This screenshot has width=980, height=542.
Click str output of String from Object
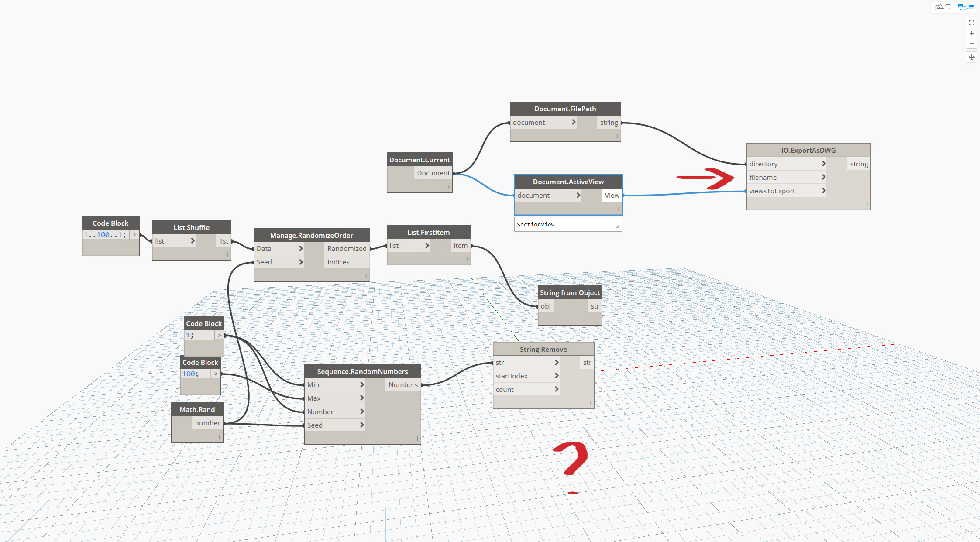[595, 306]
